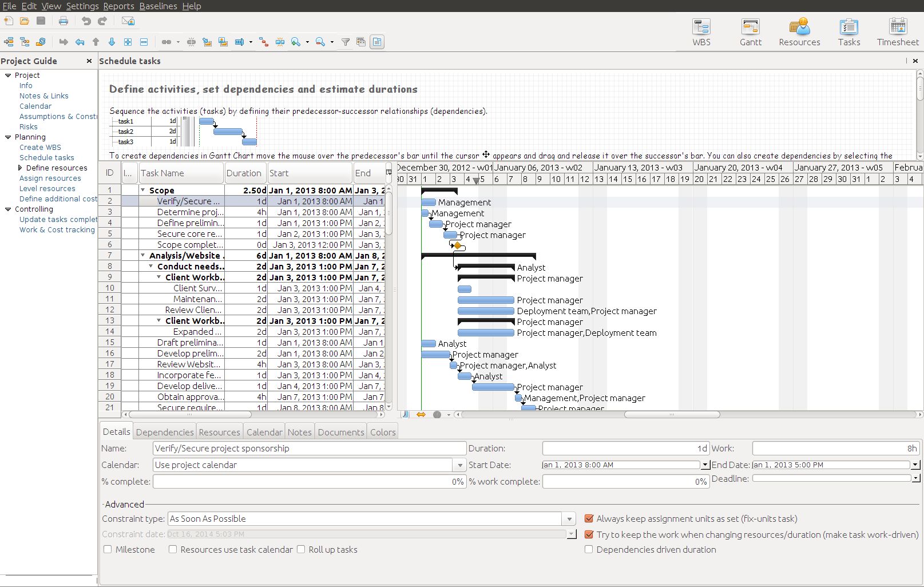Click the zoom in magnifier icon

(296, 42)
